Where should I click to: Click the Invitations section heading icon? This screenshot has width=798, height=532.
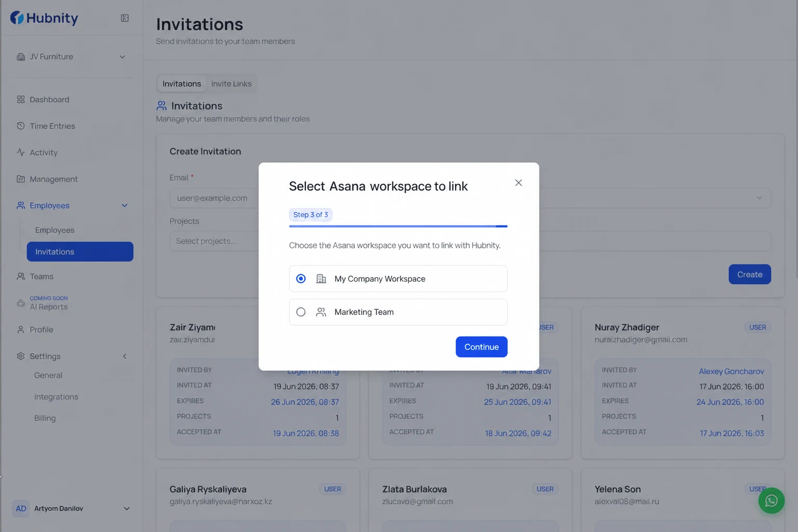pyautogui.click(x=162, y=105)
